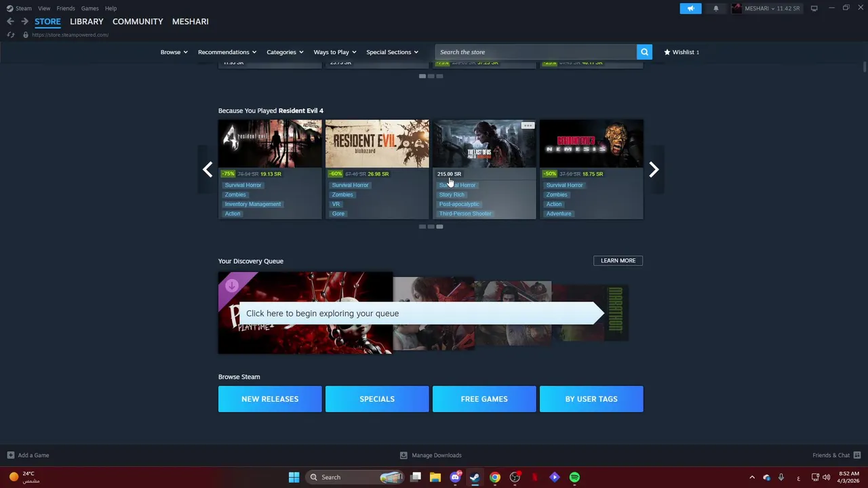Open OBS Studio from the taskbar
This screenshot has width=868, height=488.
tap(515, 477)
